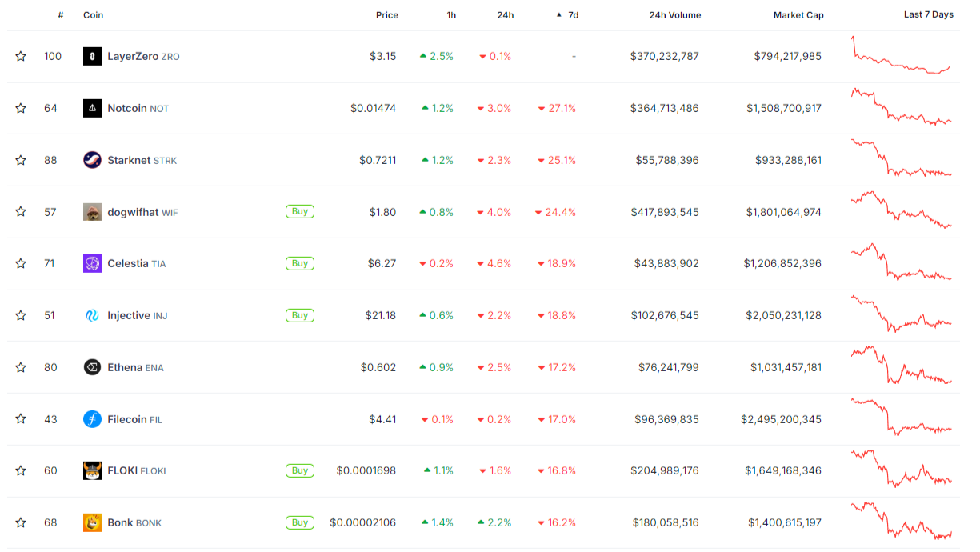Image resolution: width=980 pixels, height=552 pixels.
Task: Open the Injective 7-day sparkline chart
Action: [901, 315]
